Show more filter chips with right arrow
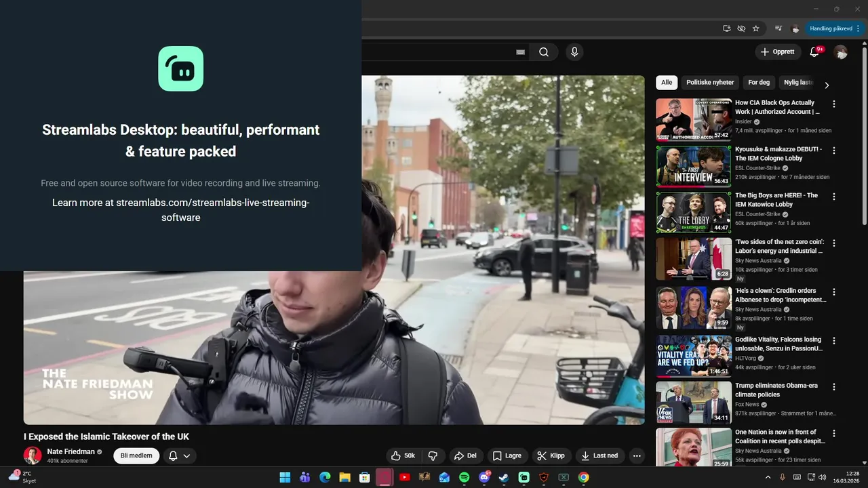 coord(827,85)
